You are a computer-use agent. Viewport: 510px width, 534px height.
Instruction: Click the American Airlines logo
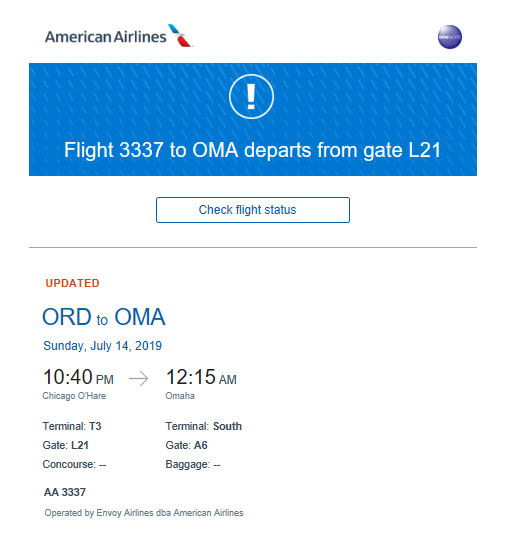click(119, 36)
